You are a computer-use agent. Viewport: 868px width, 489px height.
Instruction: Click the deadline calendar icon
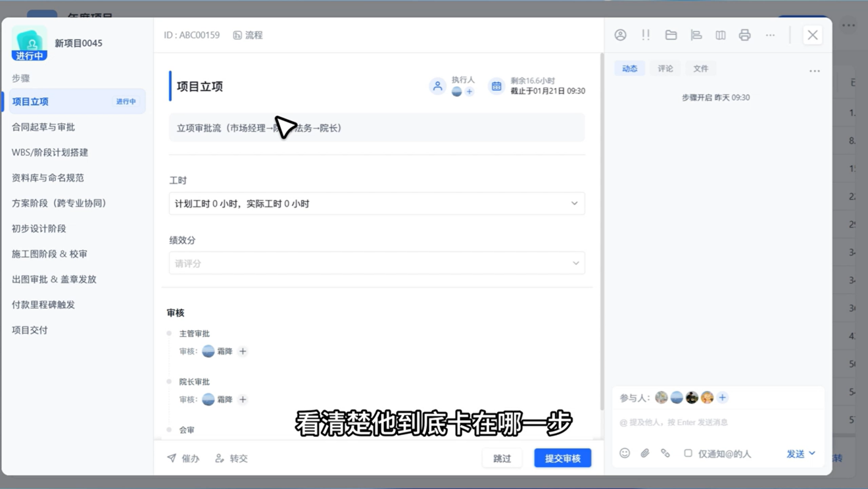[x=496, y=86]
